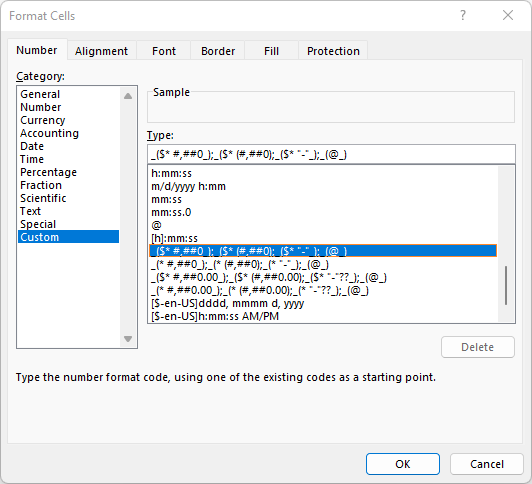Viewport: 532px width, 484px height.
Task: Select highlighted _($* #,##0_) format code
Action: pos(323,251)
